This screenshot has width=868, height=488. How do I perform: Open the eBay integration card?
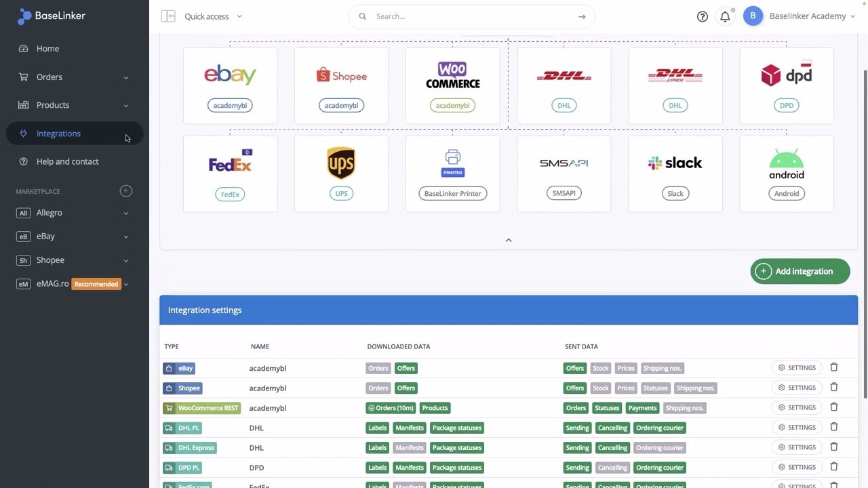[x=230, y=85]
